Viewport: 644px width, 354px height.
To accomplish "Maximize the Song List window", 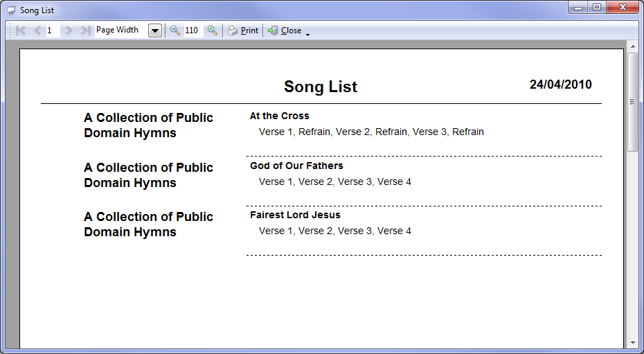I will (597, 7).
